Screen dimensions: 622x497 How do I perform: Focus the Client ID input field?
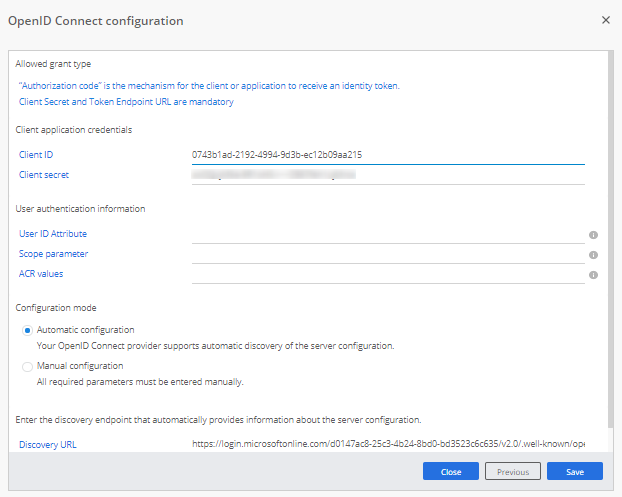pos(387,155)
